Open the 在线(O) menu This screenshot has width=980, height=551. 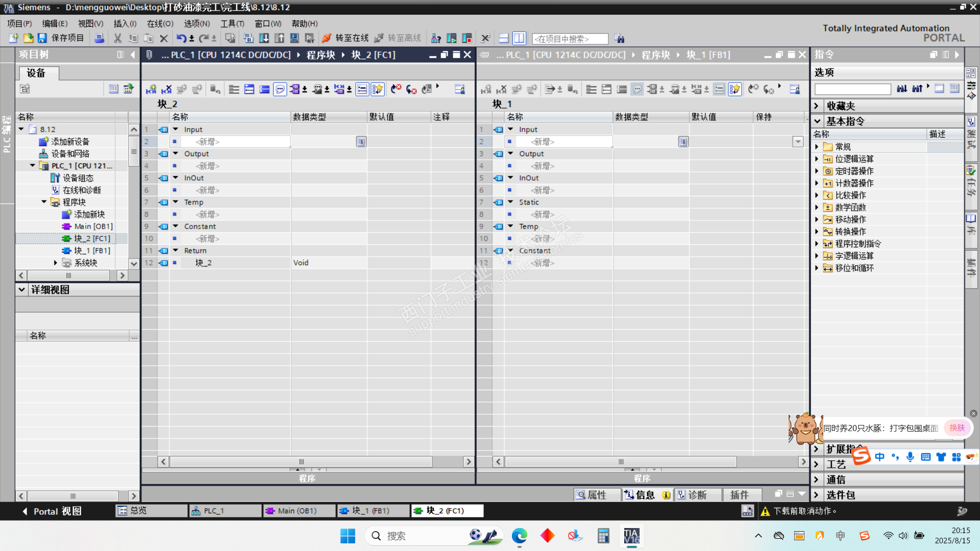point(160,23)
